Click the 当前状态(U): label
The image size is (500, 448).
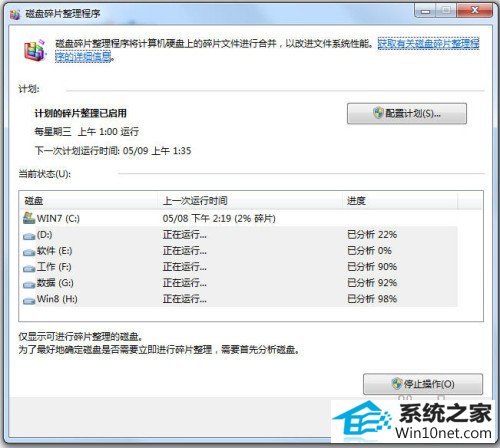point(45,174)
